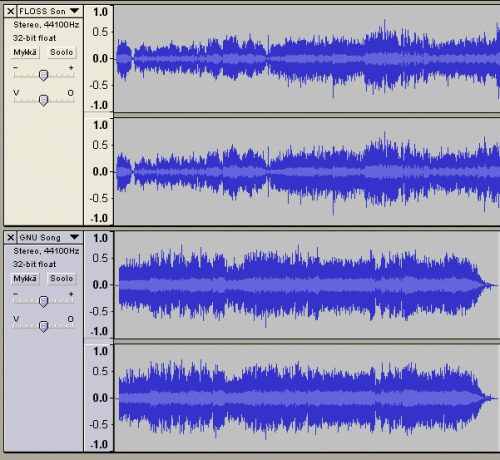Click the GNU Song lower channel vertical scale
500x460 pixels.
99,398
